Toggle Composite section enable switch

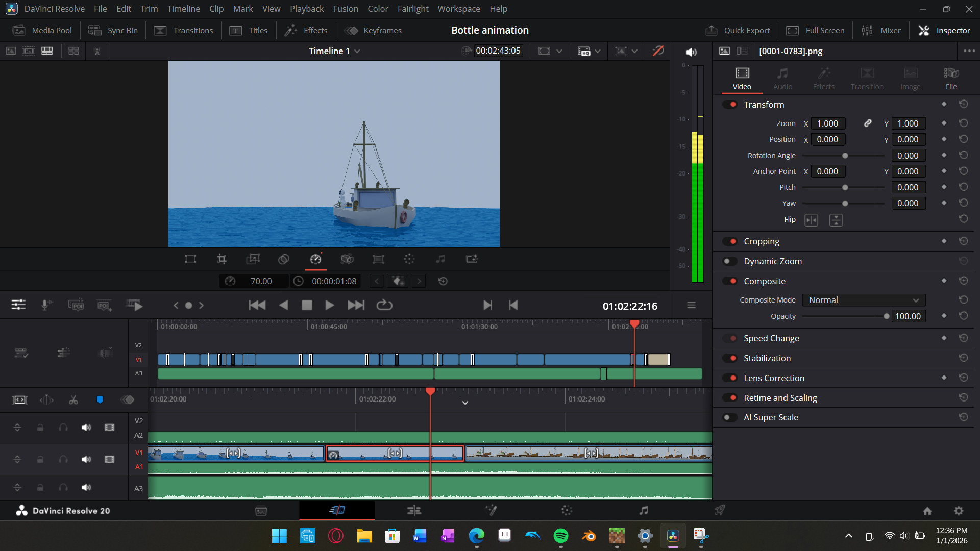pyautogui.click(x=730, y=281)
